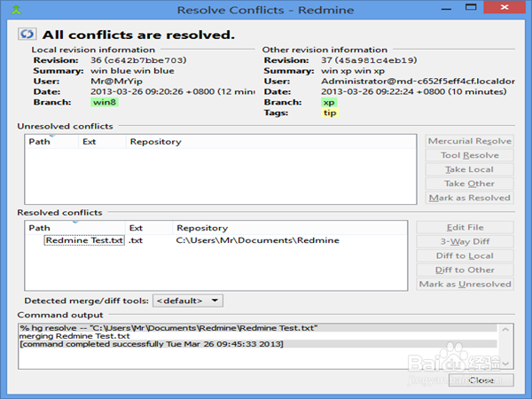Click the refresh icon beside the conflicts heading
Viewport: 532px width, 399px height.
pyautogui.click(x=27, y=34)
